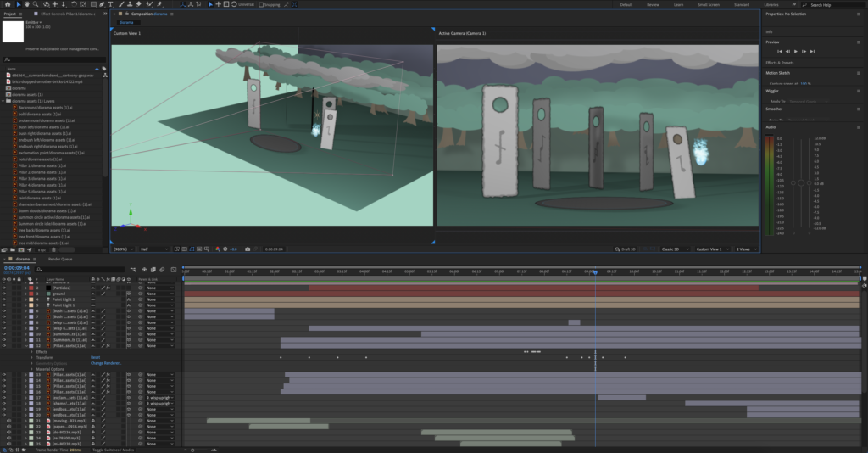
Task: Toggle visibility of Point Light 1 layer
Action: 4,305
